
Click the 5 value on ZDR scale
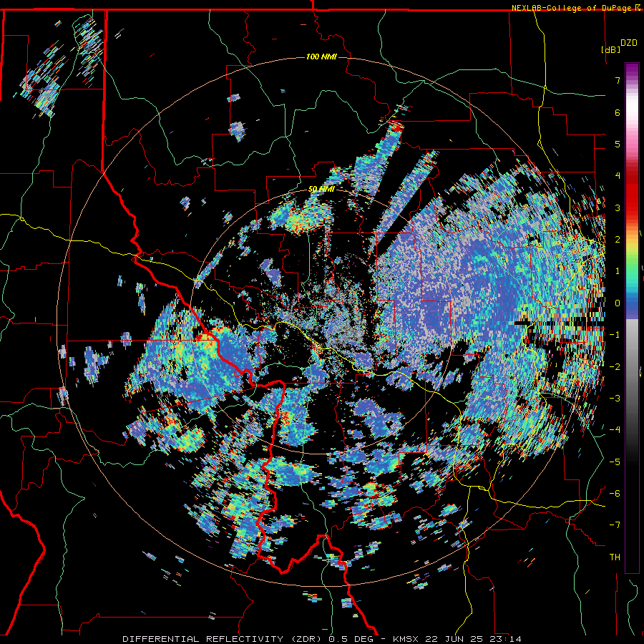pos(618,144)
